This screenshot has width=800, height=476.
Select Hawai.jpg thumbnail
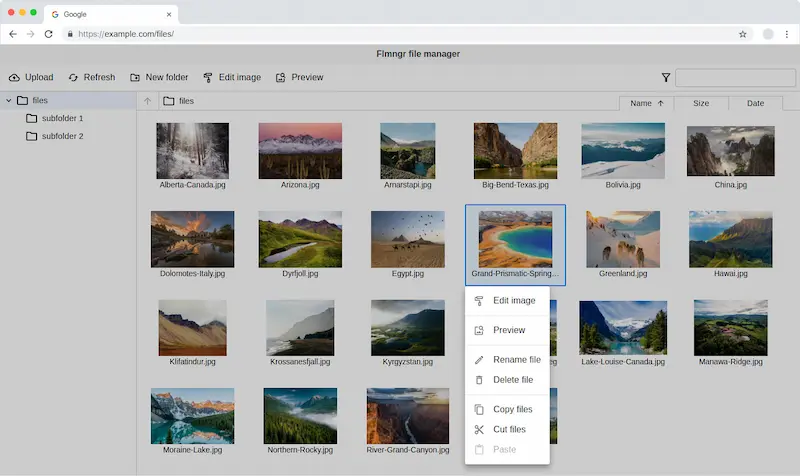(x=731, y=239)
